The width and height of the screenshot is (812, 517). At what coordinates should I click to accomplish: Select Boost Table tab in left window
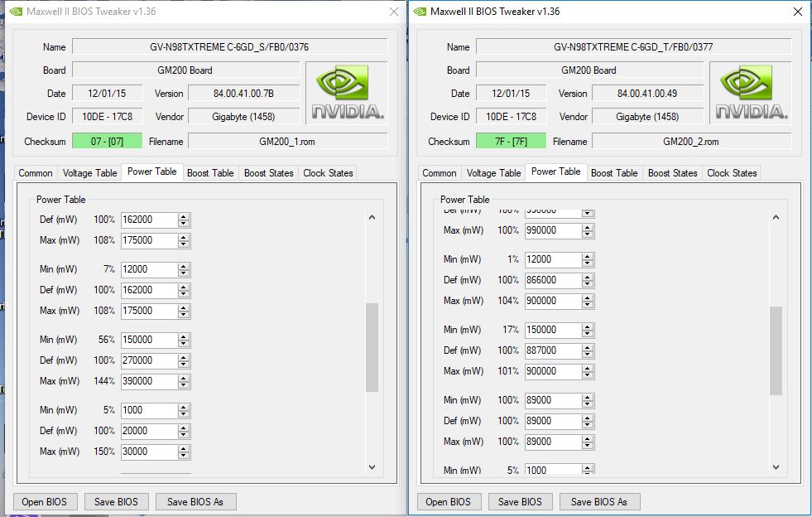[210, 173]
